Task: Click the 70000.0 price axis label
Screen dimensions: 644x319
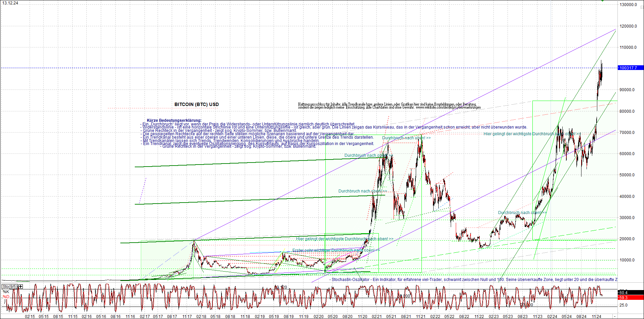Action: pyautogui.click(x=627, y=133)
